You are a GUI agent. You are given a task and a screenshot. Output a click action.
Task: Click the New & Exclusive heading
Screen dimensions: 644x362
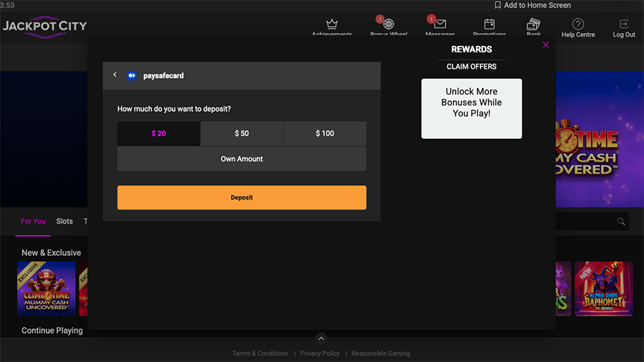coord(52,253)
